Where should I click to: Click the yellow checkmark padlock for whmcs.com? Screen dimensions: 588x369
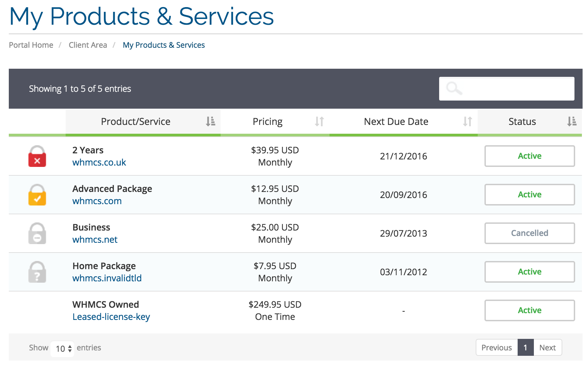point(37,195)
